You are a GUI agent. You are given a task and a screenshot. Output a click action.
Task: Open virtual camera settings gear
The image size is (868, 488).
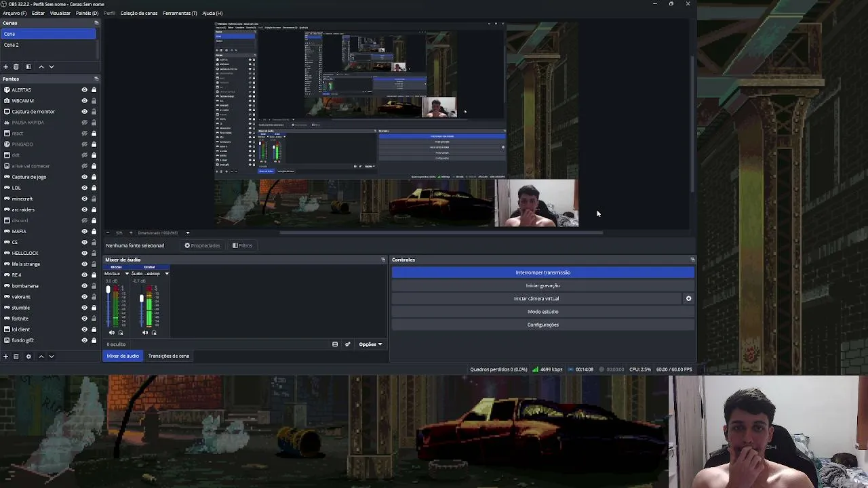[x=688, y=298]
